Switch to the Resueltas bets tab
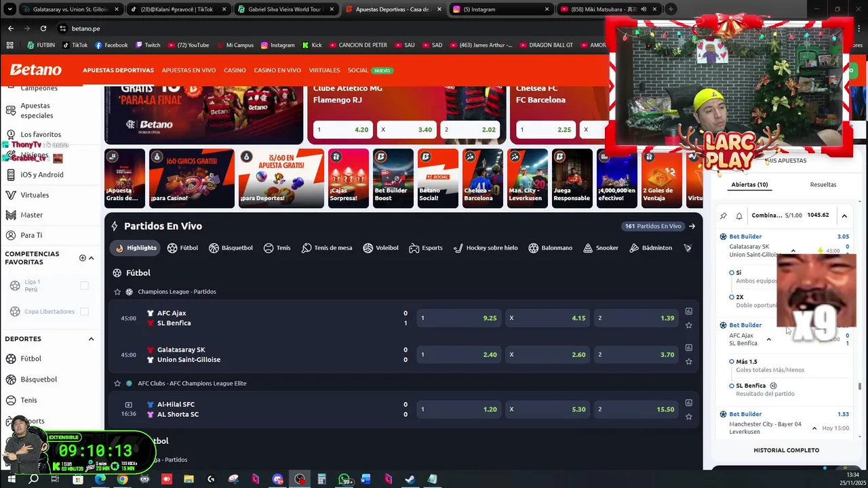Viewport: 868px width, 488px height. click(x=823, y=184)
